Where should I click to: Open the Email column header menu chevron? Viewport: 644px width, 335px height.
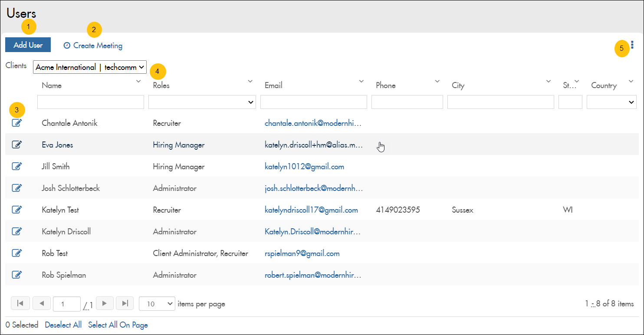(x=361, y=81)
